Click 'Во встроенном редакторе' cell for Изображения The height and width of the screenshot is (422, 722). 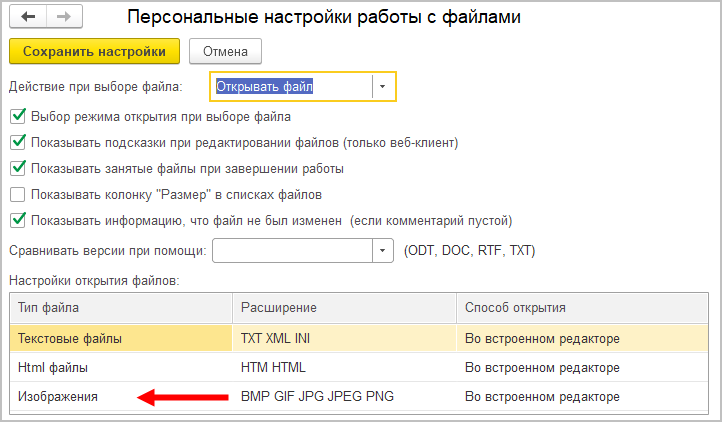pyautogui.click(x=542, y=397)
